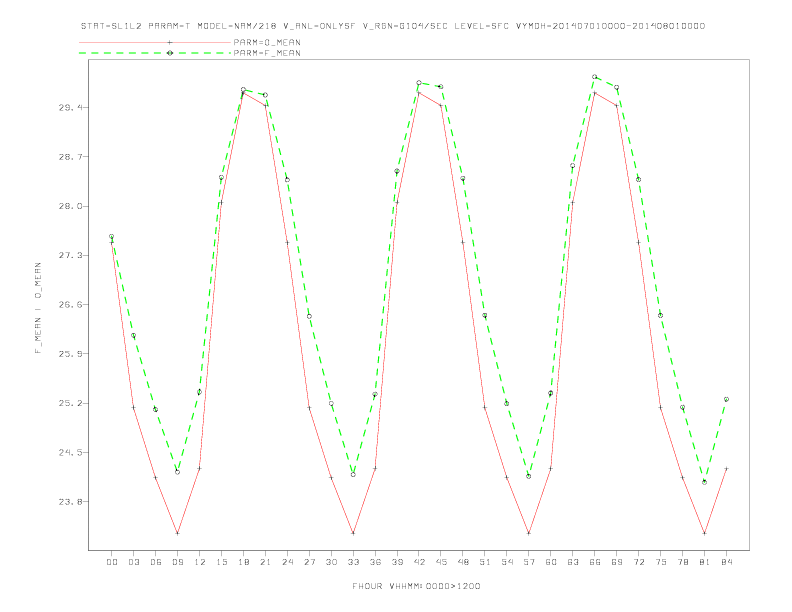Click x-axis tick label 69
The image size is (792, 612).
[617, 562]
